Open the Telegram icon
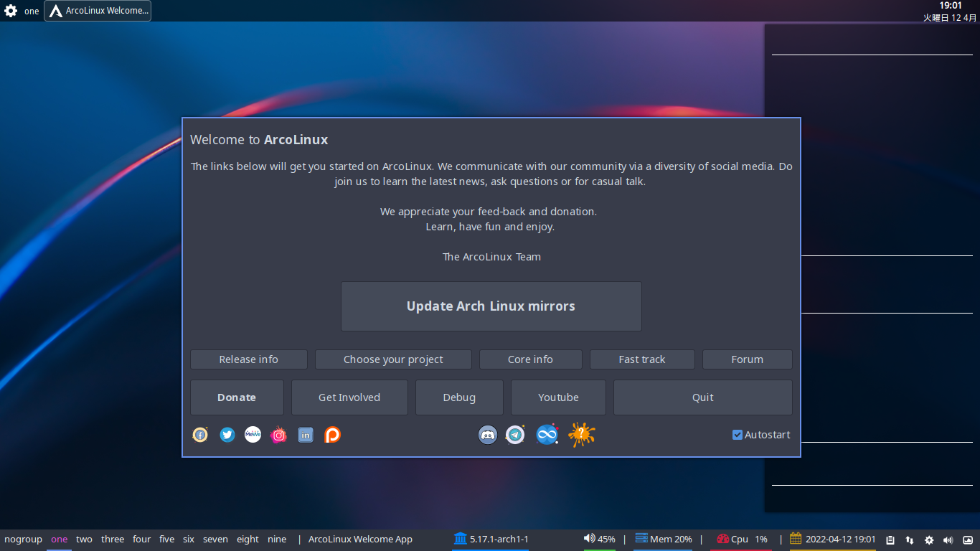 coord(515,435)
